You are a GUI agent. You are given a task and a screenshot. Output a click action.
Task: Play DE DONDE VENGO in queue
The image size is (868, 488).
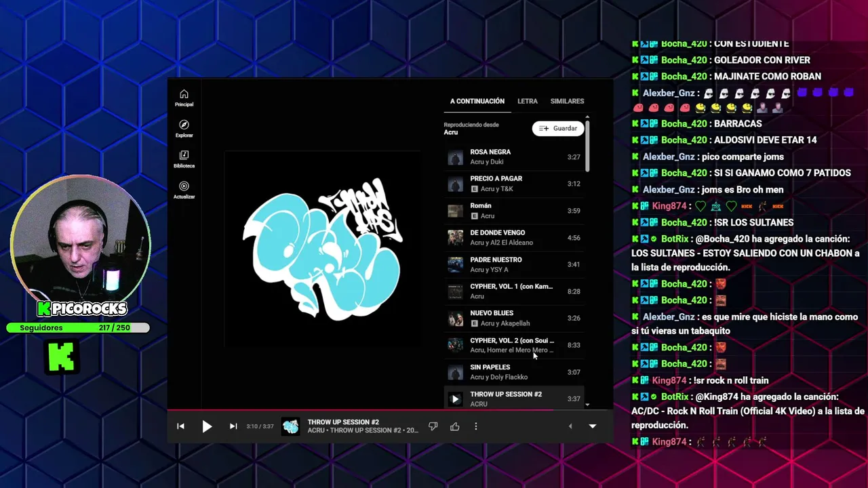[513, 237]
